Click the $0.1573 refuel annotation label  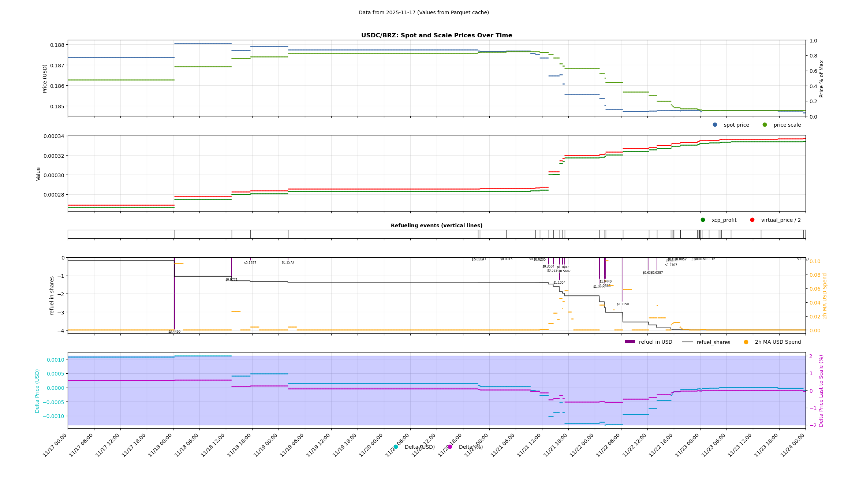pyautogui.click(x=288, y=262)
